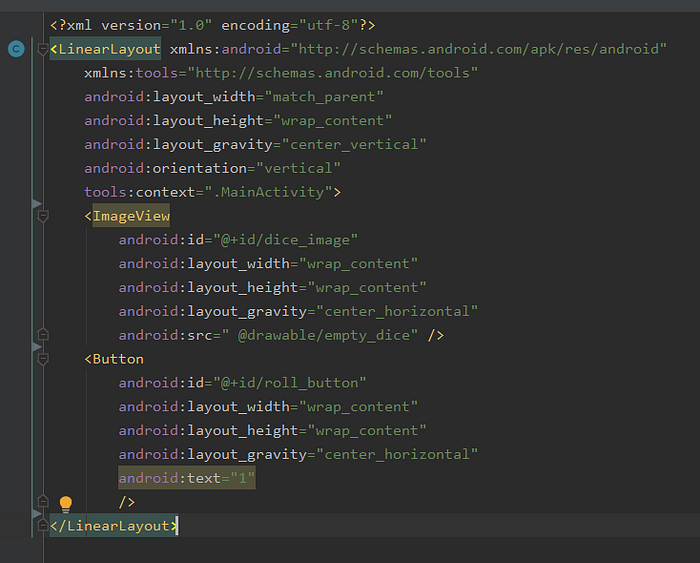Click the match_parent width value
Viewport: 700px width, 563px height.
point(324,97)
